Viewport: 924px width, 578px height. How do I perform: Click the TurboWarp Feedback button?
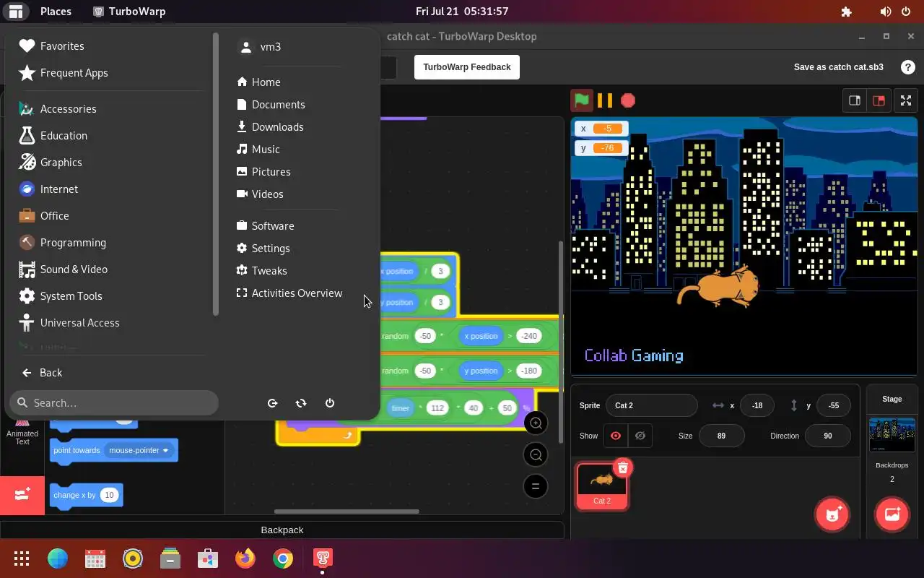click(x=466, y=67)
